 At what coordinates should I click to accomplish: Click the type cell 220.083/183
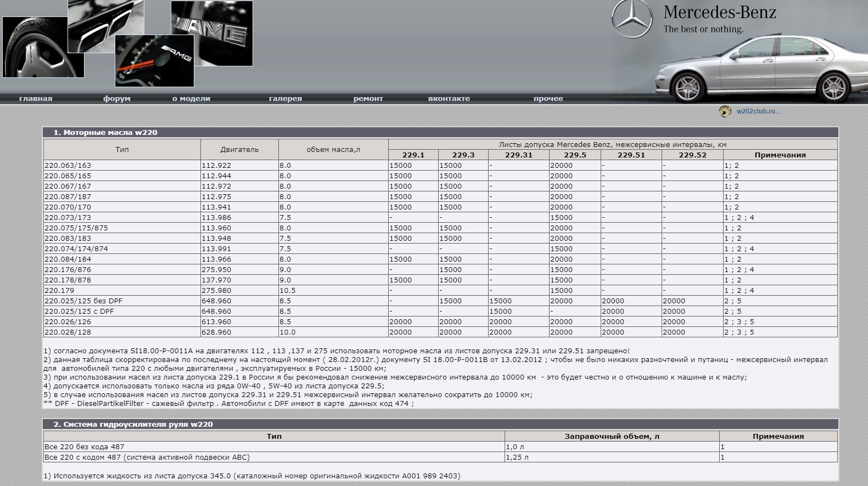pyautogui.click(x=122, y=239)
